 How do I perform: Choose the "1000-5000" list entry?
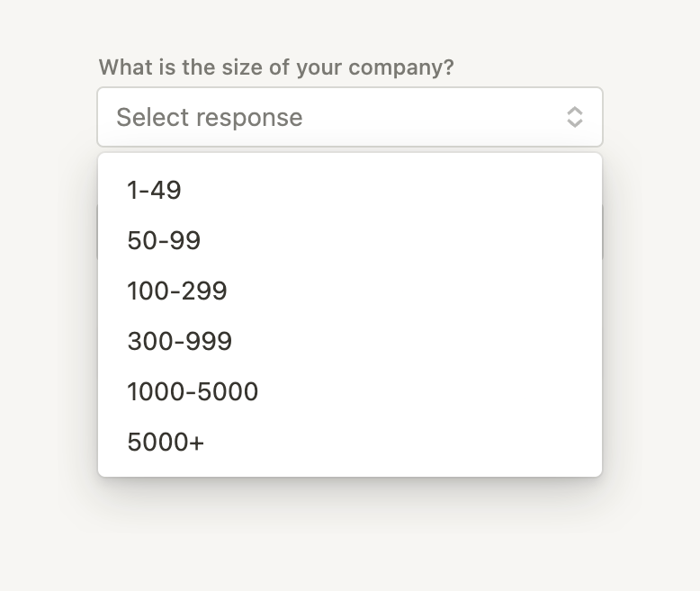click(x=193, y=392)
